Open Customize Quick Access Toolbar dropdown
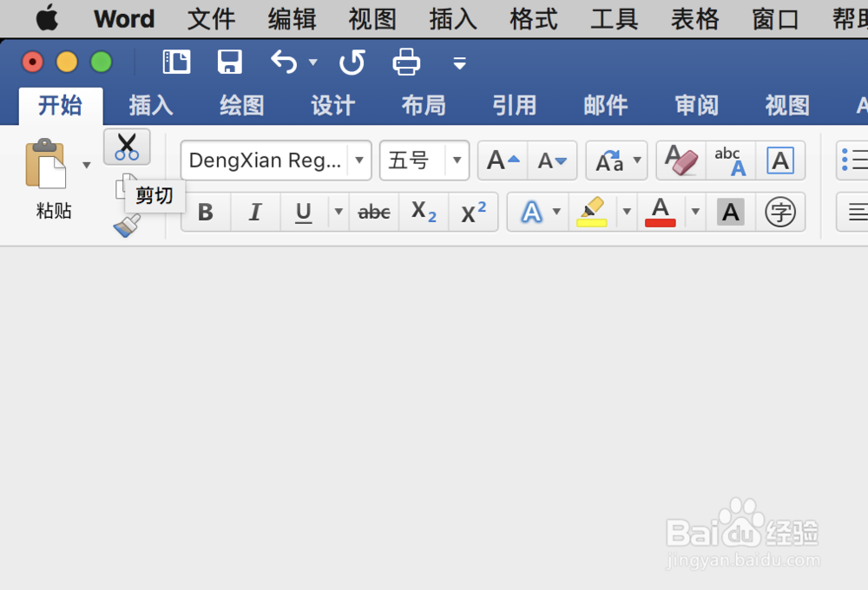Viewport: 868px width, 590px height. [x=459, y=63]
